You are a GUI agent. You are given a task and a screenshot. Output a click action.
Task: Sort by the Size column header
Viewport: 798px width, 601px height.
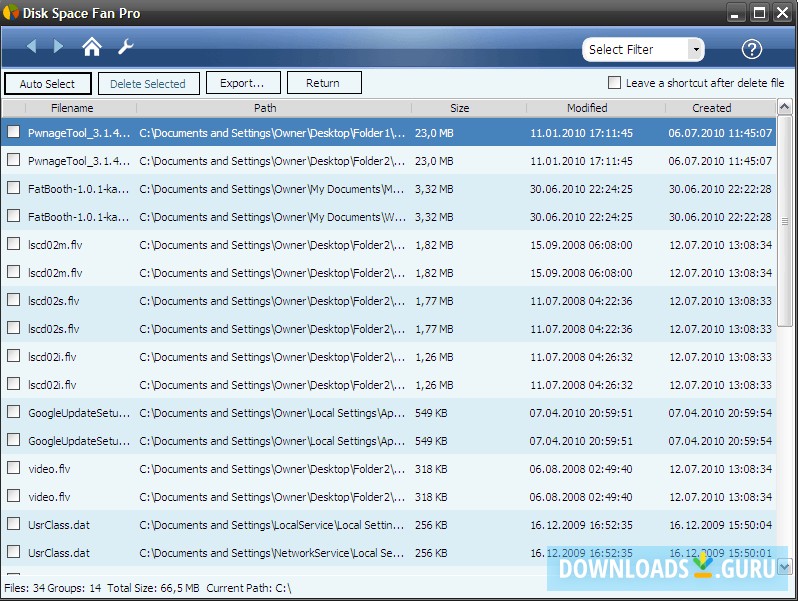460,108
